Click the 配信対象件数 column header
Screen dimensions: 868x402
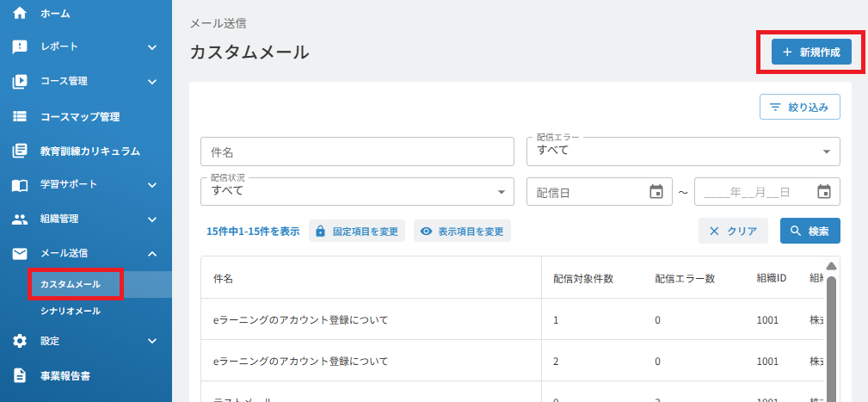click(x=583, y=279)
